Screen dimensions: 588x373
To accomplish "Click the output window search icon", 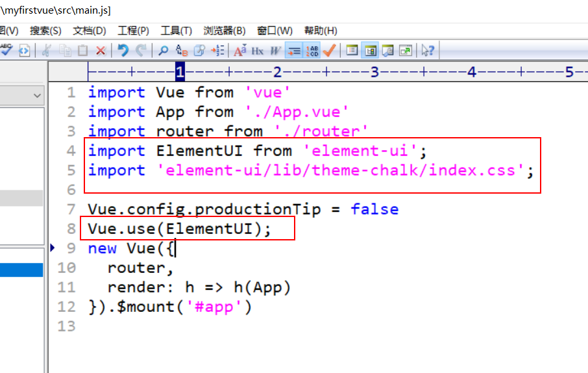I will pos(388,50).
